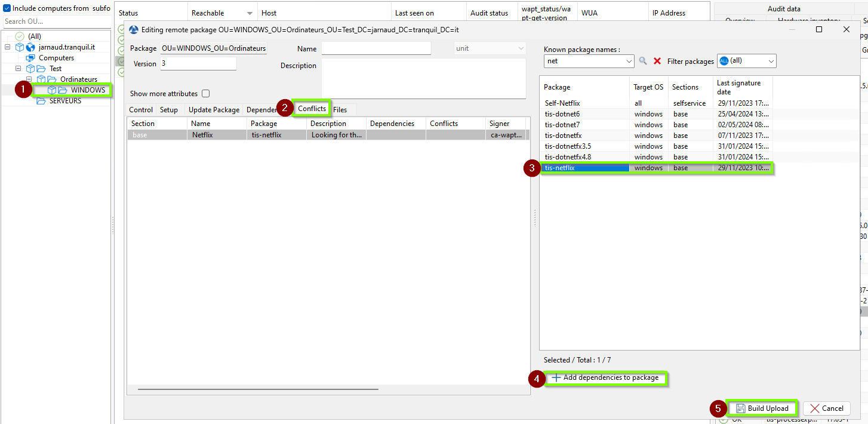Collapse the Ordinateurs tree node

pos(29,79)
